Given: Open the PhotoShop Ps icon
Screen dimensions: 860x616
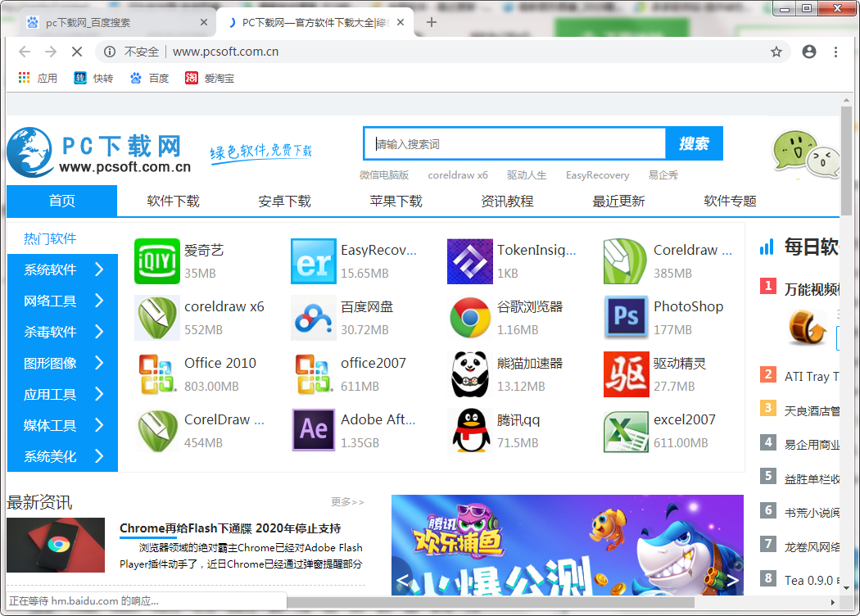Looking at the screenshot, I should click(x=626, y=318).
